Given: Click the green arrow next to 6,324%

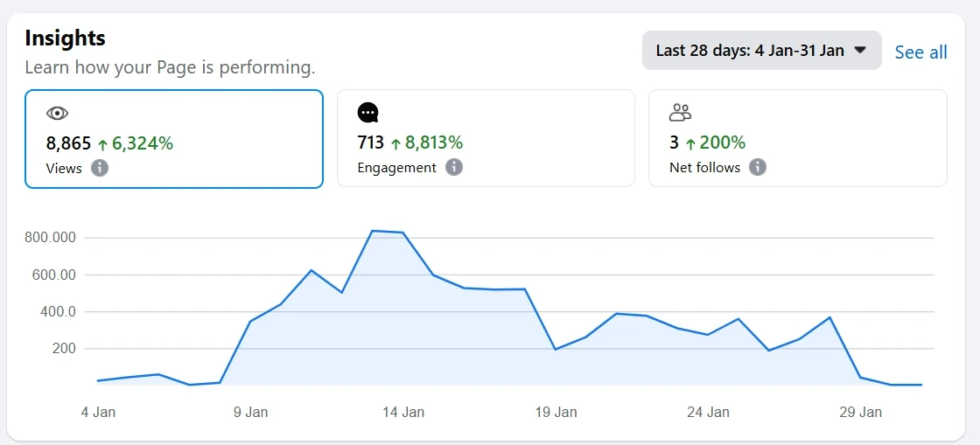Looking at the screenshot, I should [102, 143].
